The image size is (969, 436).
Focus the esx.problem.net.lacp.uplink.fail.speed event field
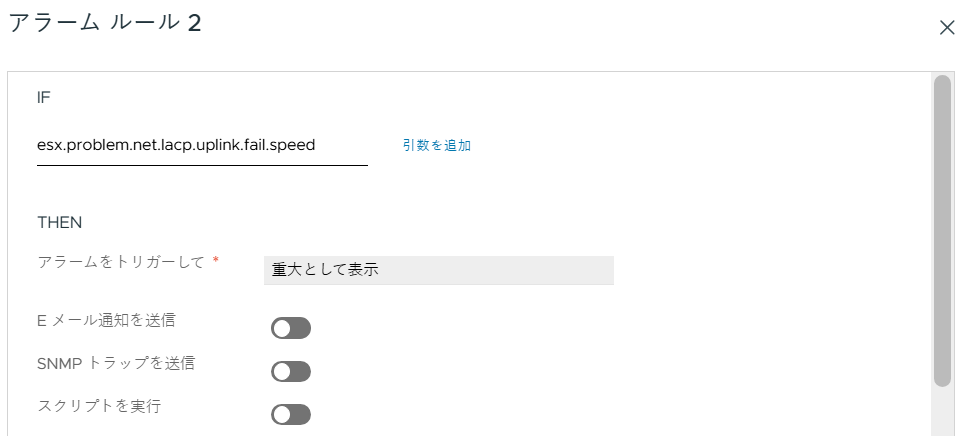[x=201, y=145]
